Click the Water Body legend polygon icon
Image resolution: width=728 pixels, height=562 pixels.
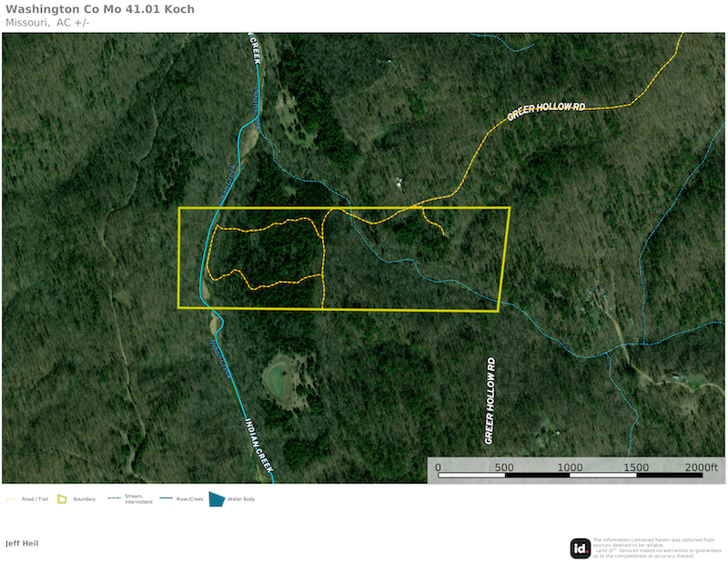tap(217, 499)
